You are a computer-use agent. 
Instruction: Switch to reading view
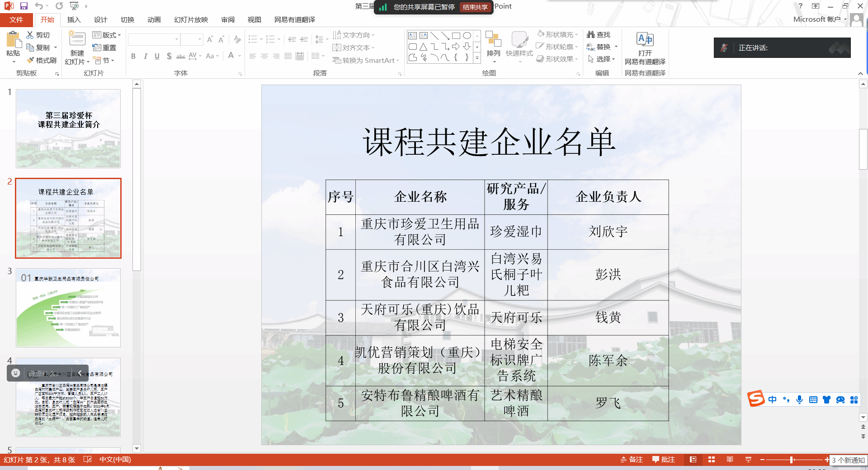730,460
